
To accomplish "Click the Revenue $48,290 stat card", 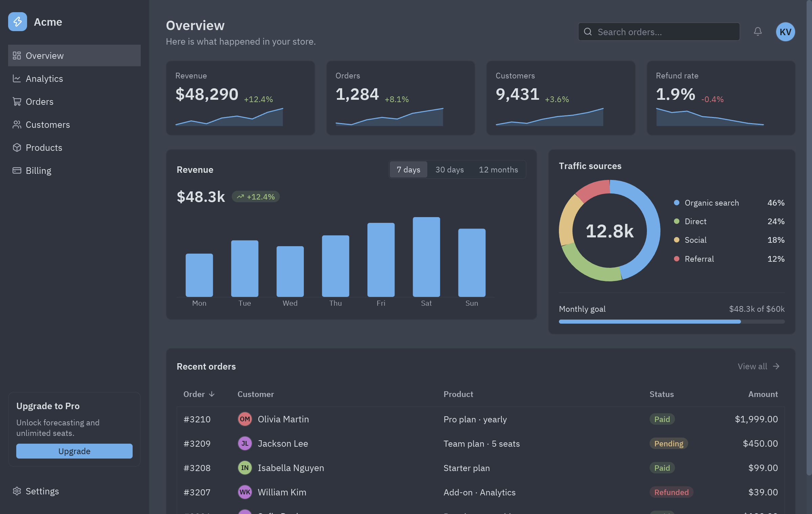I will pyautogui.click(x=240, y=98).
